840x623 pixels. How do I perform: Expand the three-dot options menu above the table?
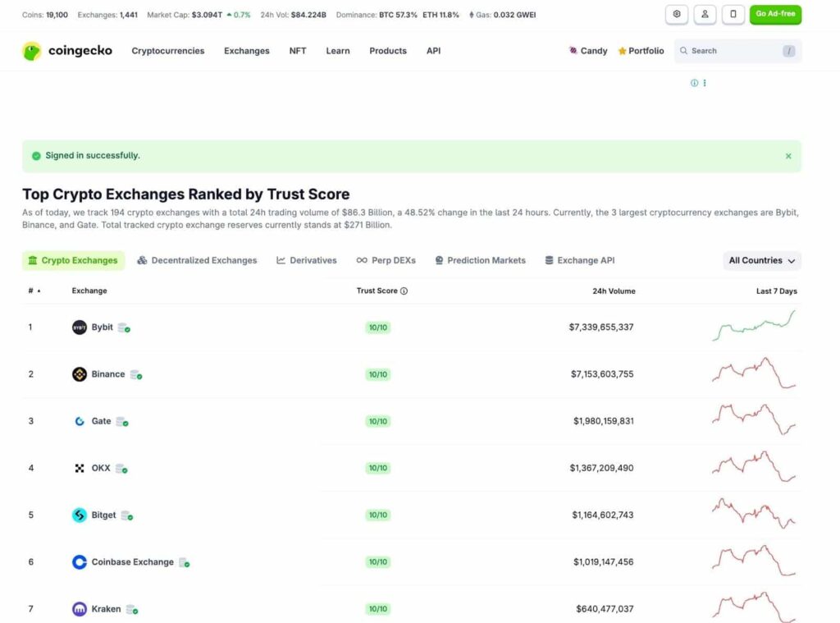coord(704,83)
